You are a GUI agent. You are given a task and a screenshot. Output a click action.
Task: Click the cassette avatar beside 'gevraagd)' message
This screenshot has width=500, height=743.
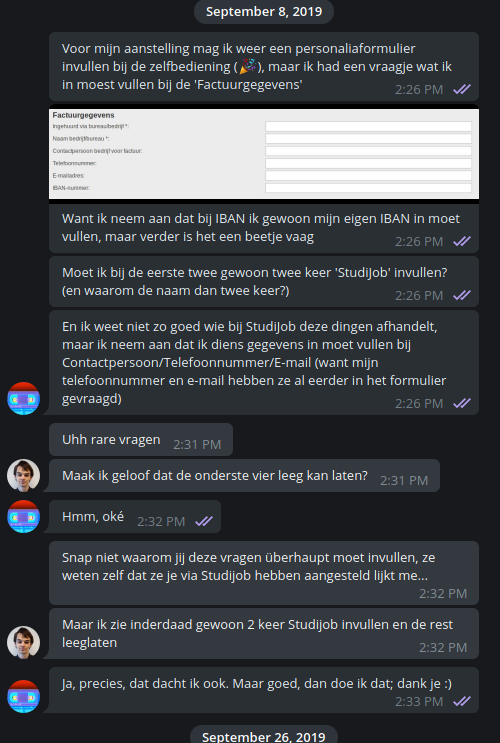(x=23, y=399)
